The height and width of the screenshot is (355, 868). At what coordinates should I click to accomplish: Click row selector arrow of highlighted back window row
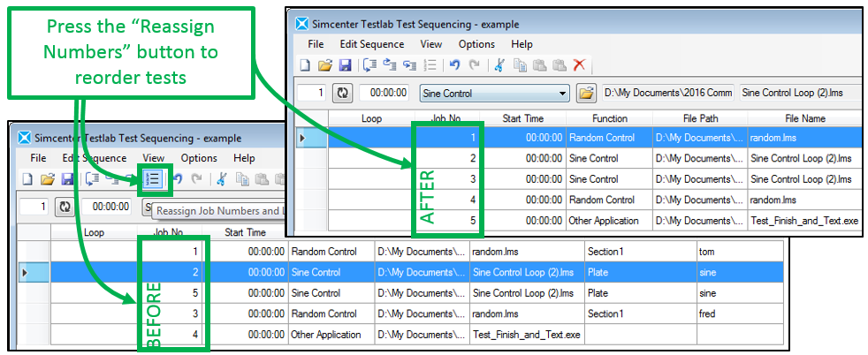(34, 272)
